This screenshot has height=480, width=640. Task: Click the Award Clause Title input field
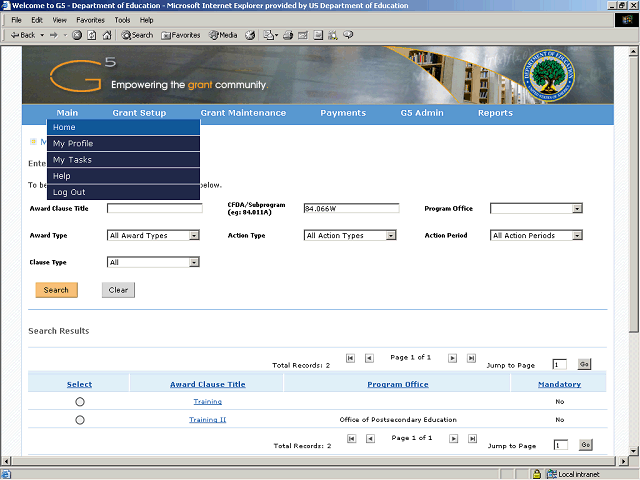[155, 209]
